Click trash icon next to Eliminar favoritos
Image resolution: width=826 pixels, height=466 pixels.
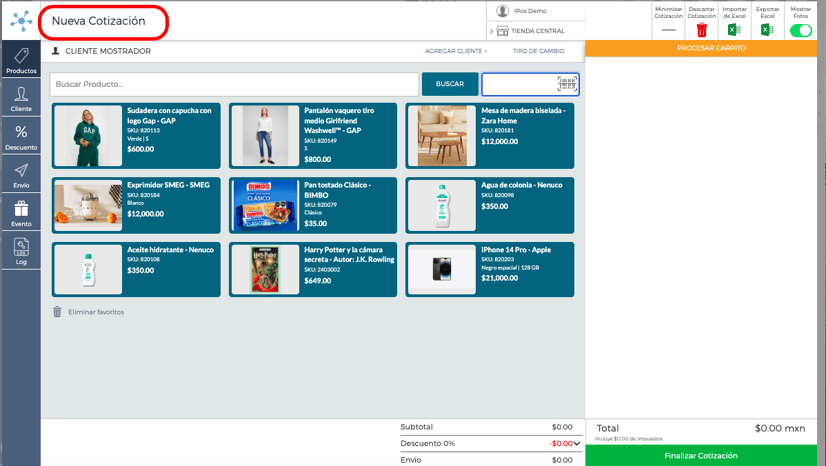click(x=57, y=312)
